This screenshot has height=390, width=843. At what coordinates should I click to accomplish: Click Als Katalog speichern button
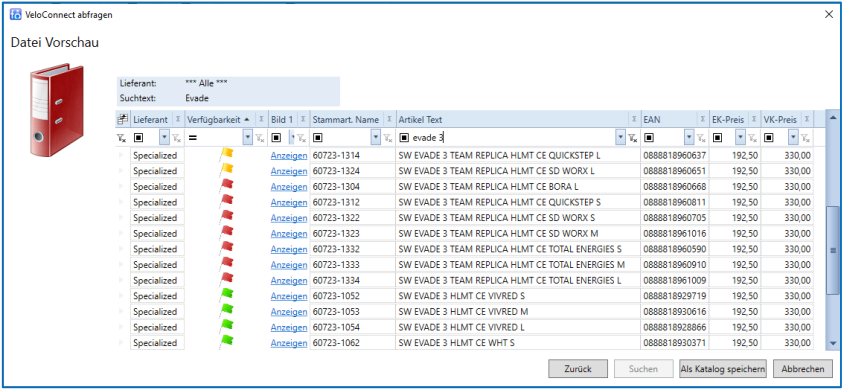723,369
